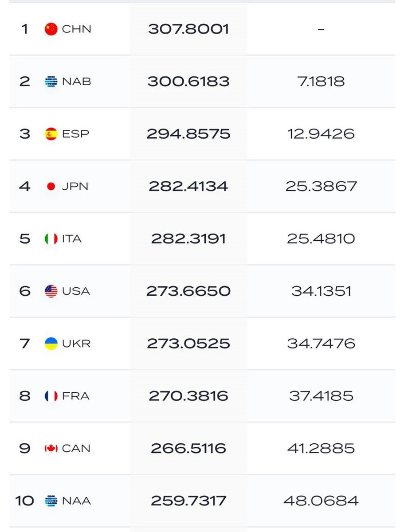Image resolution: width=408 pixels, height=532 pixels.
Task: Click the NAB team logo icon
Action: pyautogui.click(x=51, y=82)
